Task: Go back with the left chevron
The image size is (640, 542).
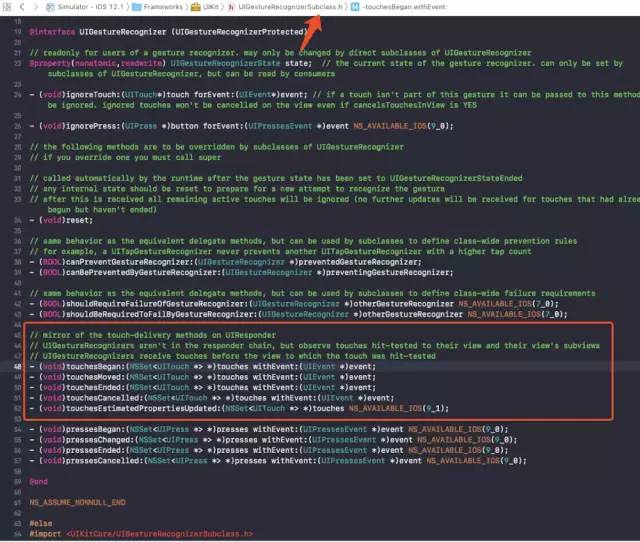Action: pyautogui.click(x=22, y=7)
